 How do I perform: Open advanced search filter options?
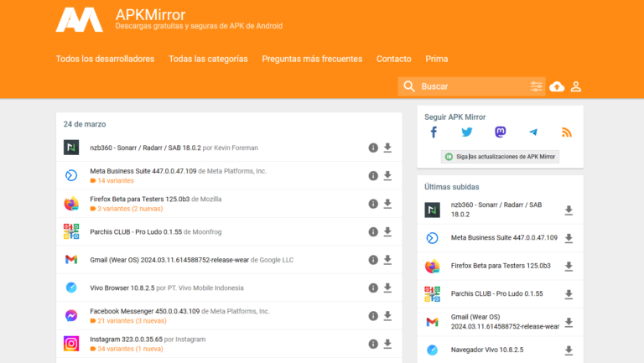tap(537, 86)
